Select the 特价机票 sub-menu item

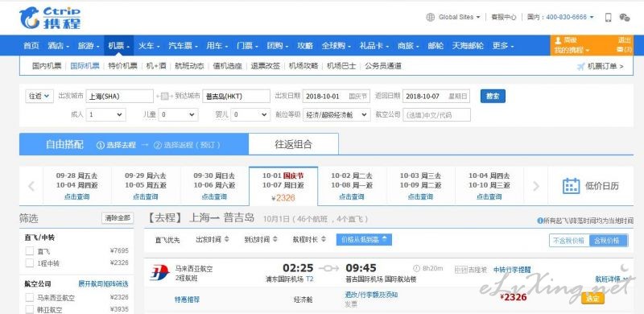(x=123, y=66)
